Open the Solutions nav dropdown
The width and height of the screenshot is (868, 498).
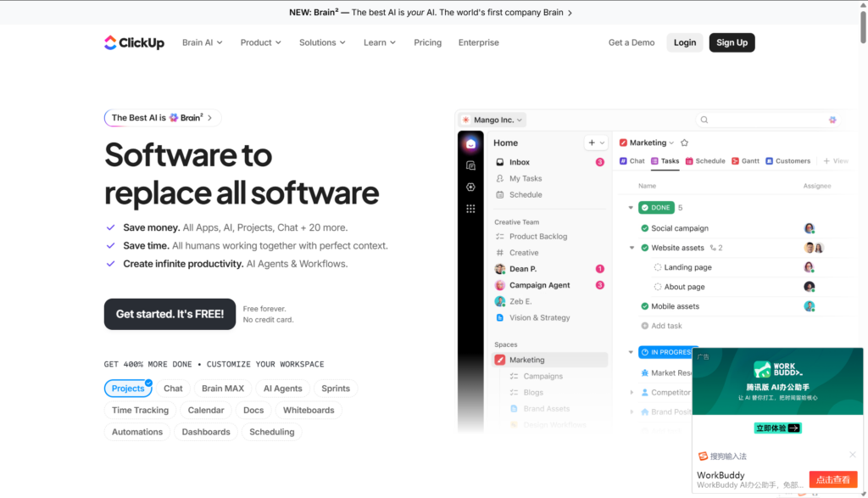[322, 42]
